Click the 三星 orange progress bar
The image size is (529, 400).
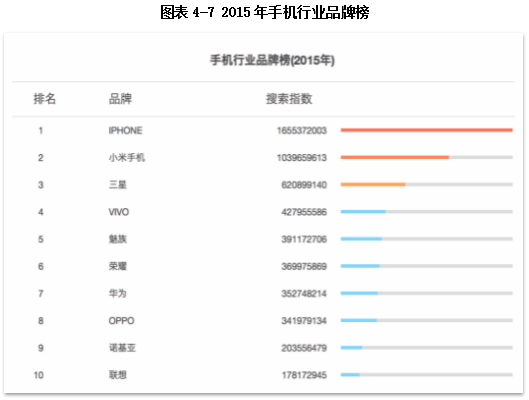pos(373,184)
